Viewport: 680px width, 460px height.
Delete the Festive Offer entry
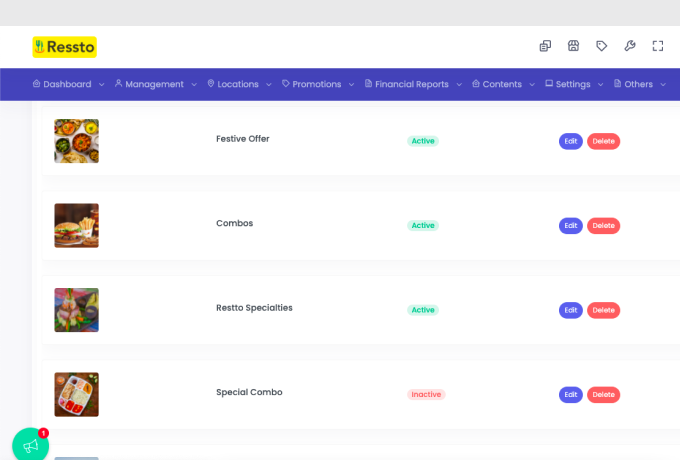point(603,141)
